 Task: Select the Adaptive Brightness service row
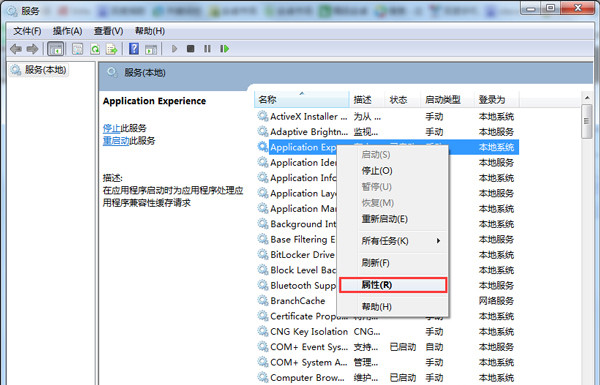386,132
